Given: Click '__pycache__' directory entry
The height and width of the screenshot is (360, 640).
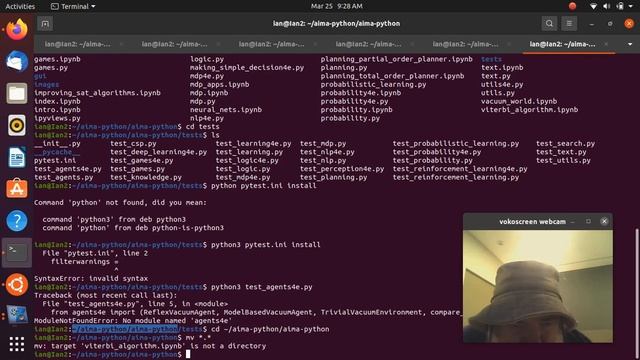Looking at the screenshot, I should click(x=57, y=152).
